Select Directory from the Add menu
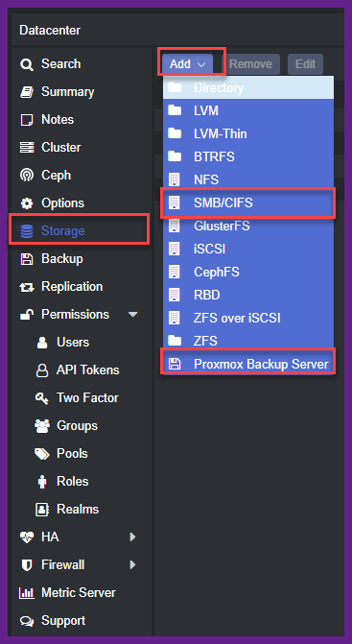The width and height of the screenshot is (352, 644). point(248,87)
